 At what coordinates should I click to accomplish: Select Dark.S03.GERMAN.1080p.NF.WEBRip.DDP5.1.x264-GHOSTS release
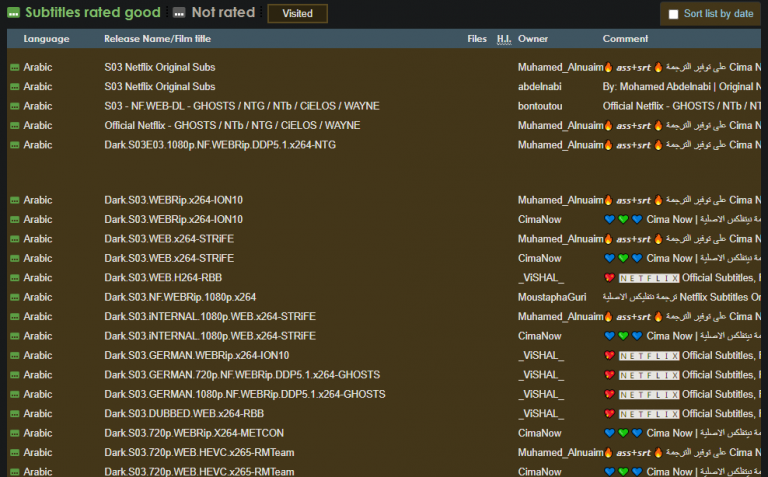click(x=245, y=394)
